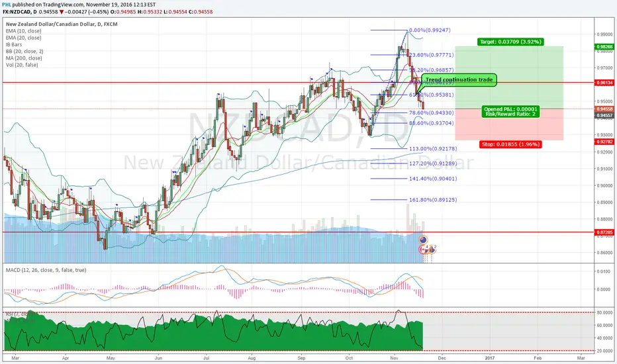Click the BB (20, close, 2) indicator label
Image resolution: width=617 pixels, height=364 pixels.
(x=24, y=51)
